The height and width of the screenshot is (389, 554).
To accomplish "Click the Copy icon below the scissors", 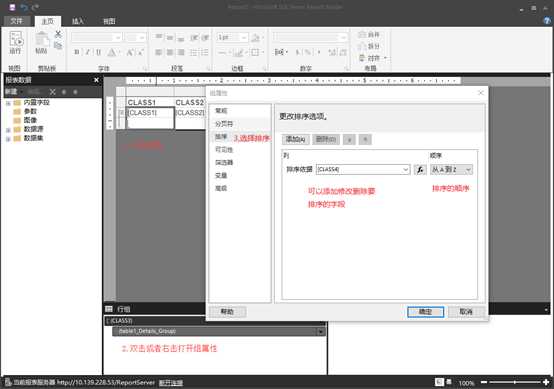I will click(58, 46).
